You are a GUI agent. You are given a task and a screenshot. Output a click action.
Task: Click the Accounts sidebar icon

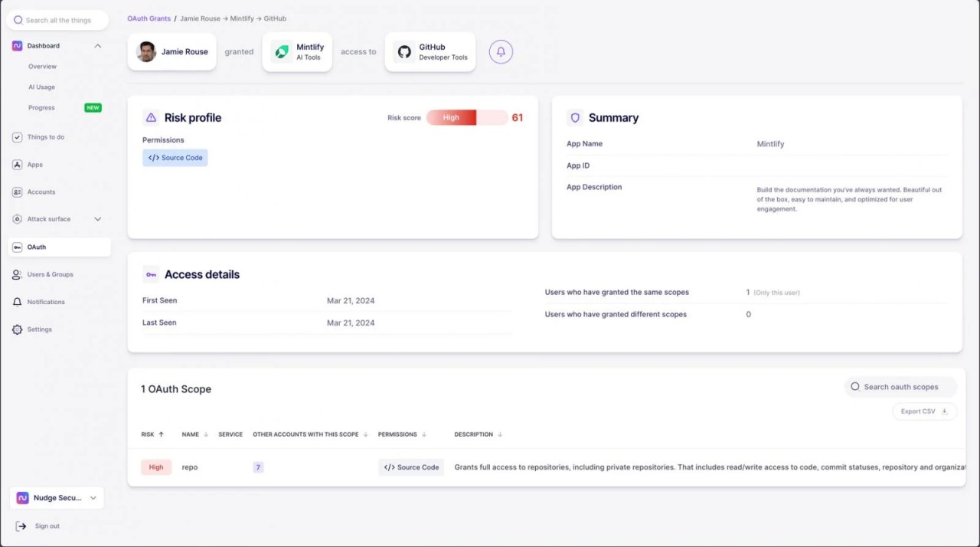[x=18, y=192]
